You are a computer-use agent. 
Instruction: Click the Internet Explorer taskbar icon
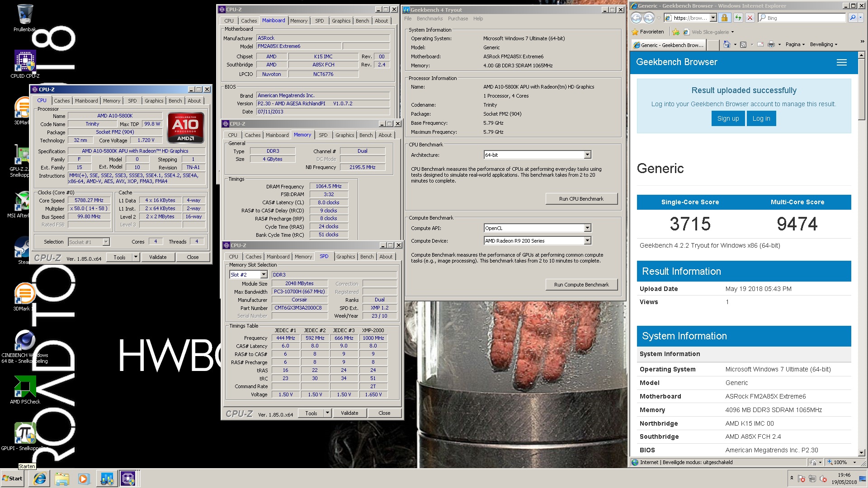(x=40, y=479)
